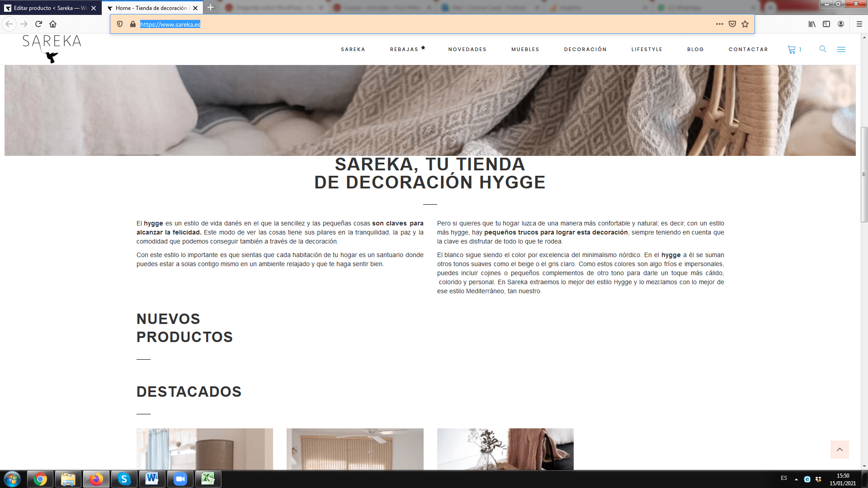Open Zoom from the taskbar

(x=180, y=479)
